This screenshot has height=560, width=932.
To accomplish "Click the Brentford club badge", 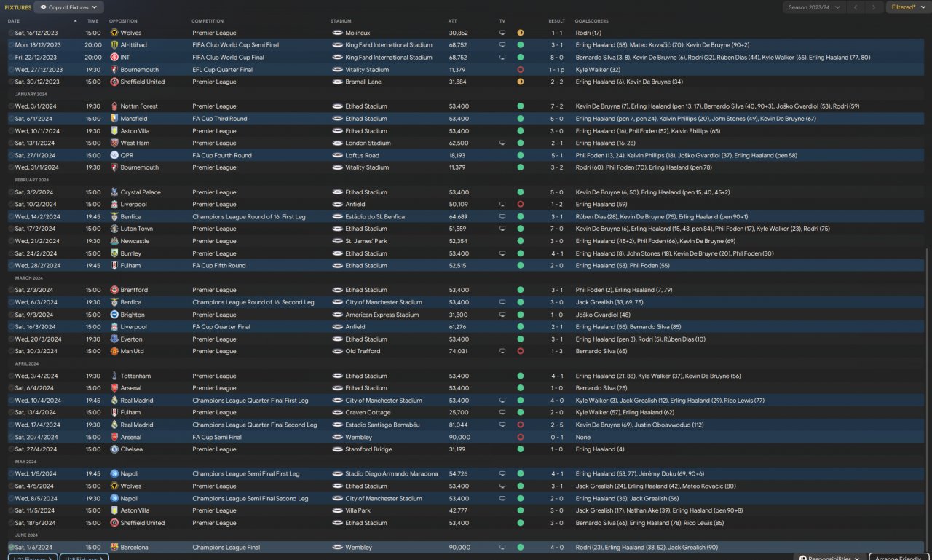I will pyautogui.click(x=114, y=290).
